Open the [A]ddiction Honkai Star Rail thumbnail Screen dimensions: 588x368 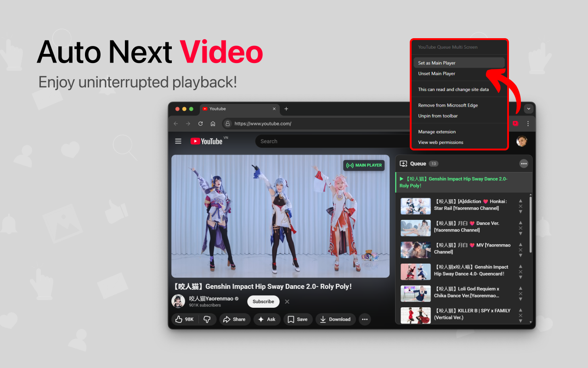(x=416, y=206)
